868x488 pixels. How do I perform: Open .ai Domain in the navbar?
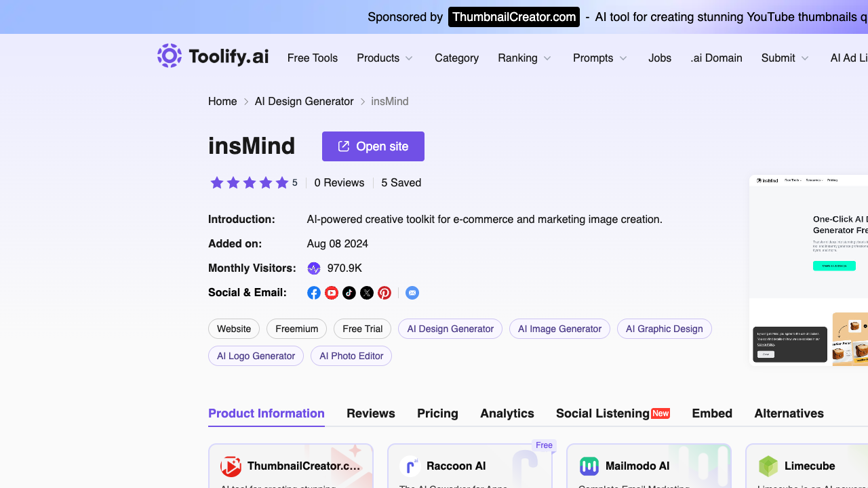pyautogui.click(x=716, y=58)
